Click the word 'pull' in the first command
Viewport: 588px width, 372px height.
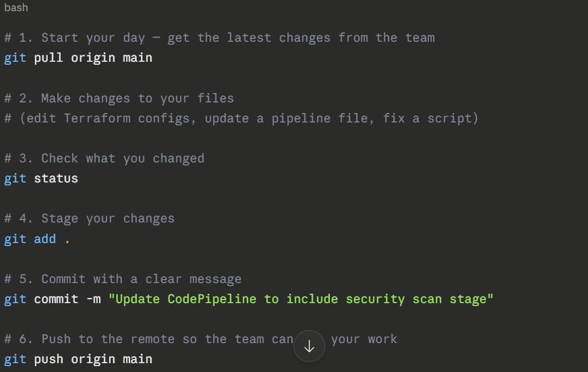(x=49, y=58)
